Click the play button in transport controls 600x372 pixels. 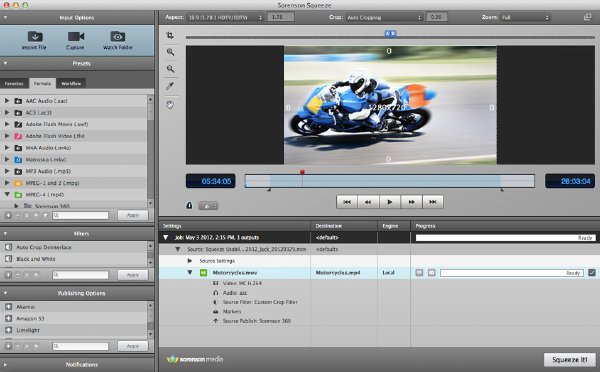390,202
